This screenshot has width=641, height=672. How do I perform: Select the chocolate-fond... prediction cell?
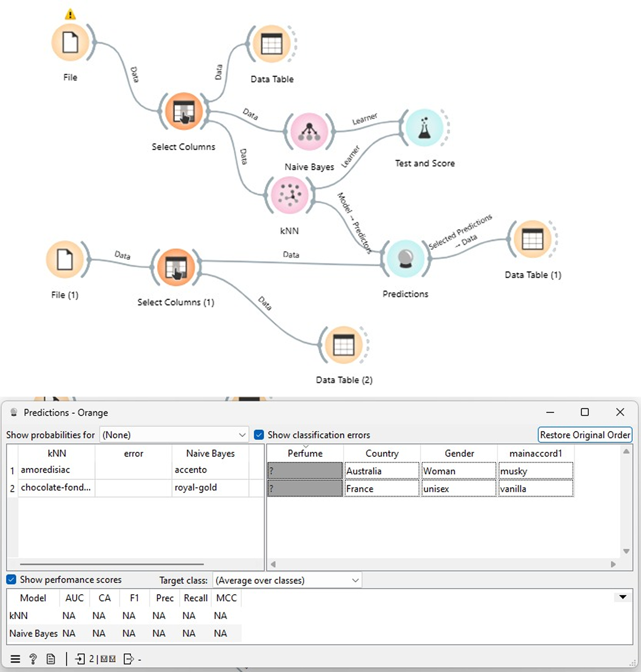coord(57,487)
